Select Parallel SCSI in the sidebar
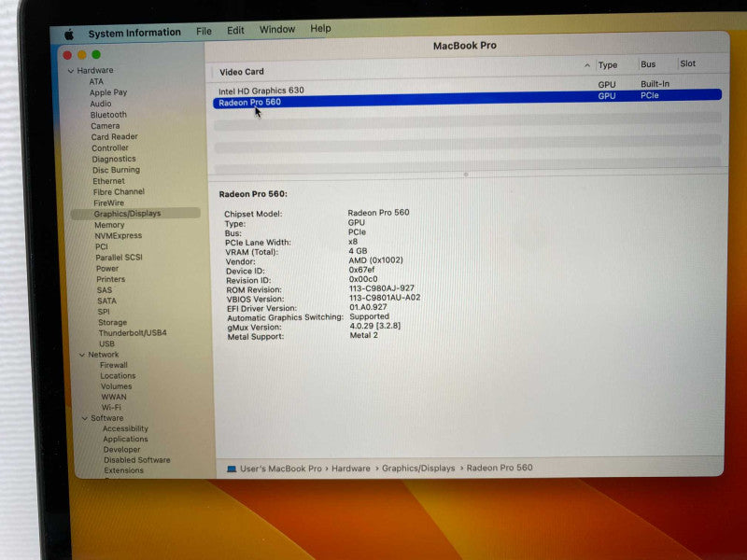This screenshot has width=747, height=560. pos(119,258)
